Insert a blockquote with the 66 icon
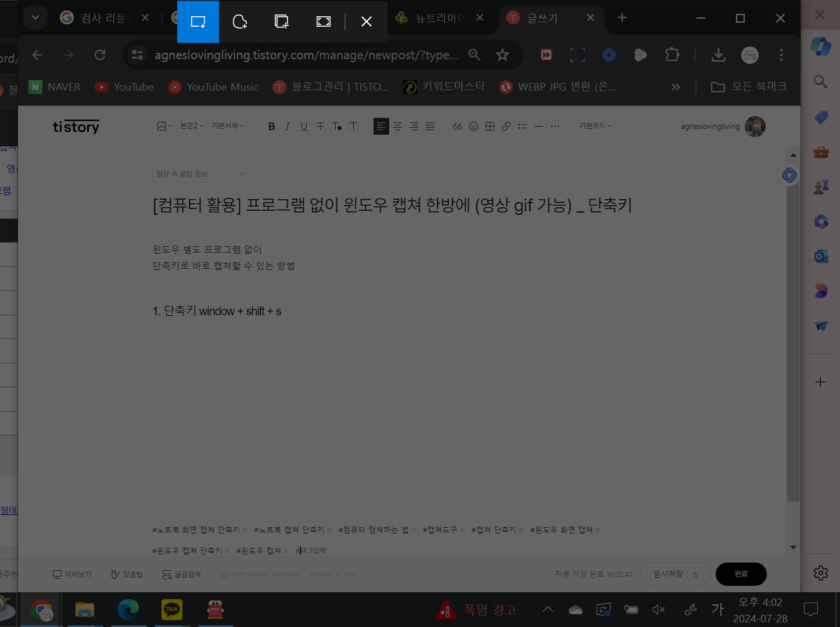 (457, 126)
